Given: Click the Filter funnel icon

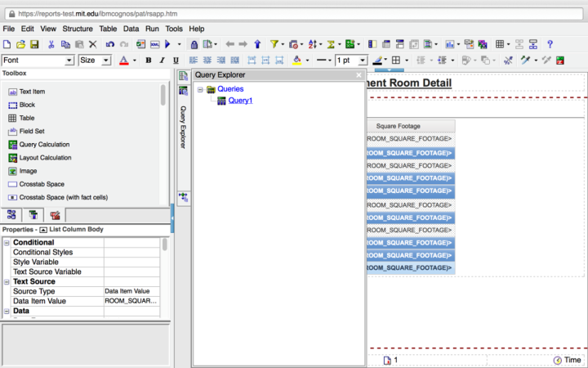Looking at the screenshot, I should [274, 44].
